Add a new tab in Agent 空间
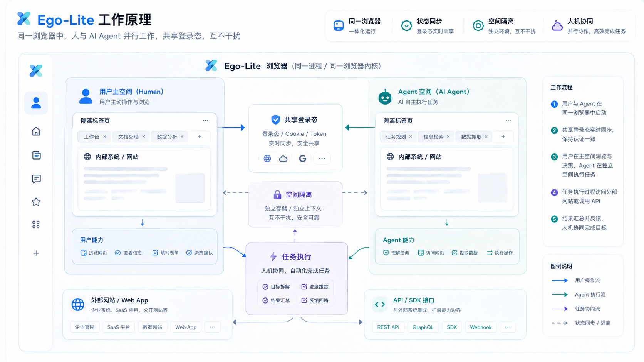 tap(503, 137)
